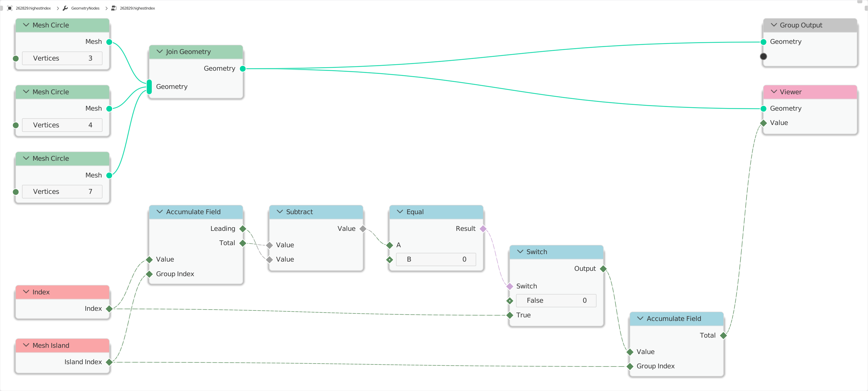Expand the Mesh Circle node with 4 vertices
This screenshot has height=391, width=868.
[25, 92]
